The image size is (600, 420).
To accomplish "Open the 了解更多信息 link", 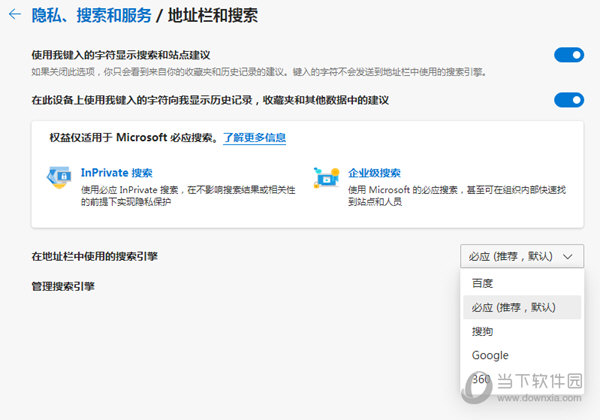I will (254, 138).
